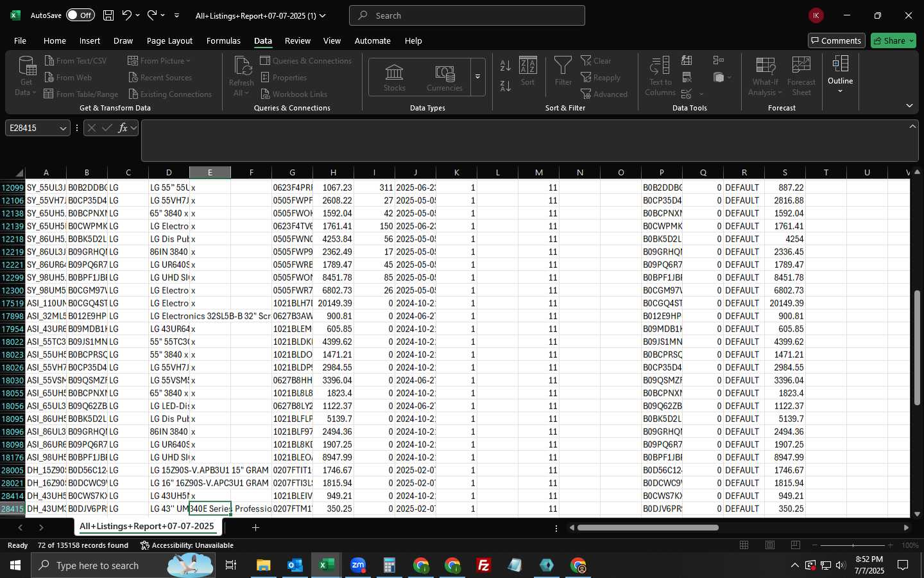Screen dimensions: 924x578
Task: Click the zoom slider in status bar
Action: [x=853, y=545]
